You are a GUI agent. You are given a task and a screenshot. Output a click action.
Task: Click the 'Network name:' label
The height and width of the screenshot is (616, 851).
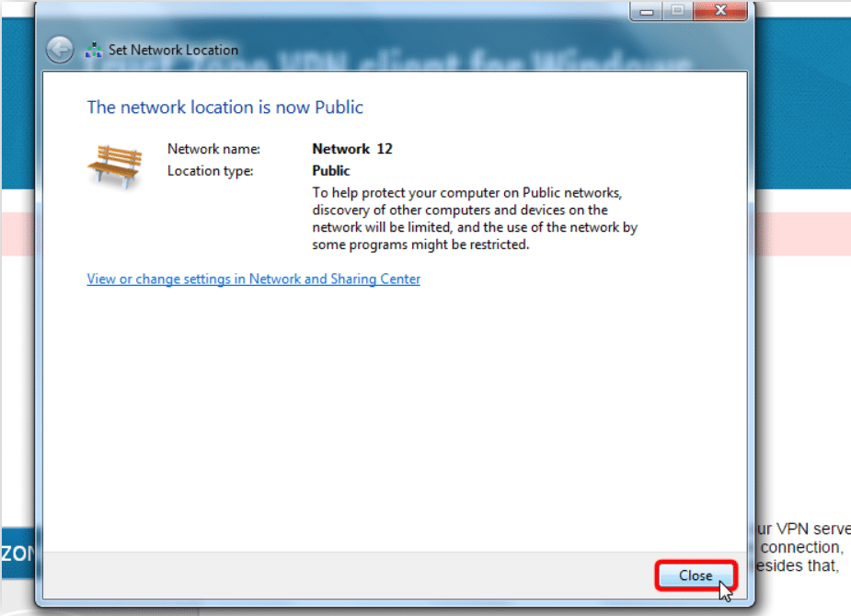pyautogui.click(x=213, y=149)
